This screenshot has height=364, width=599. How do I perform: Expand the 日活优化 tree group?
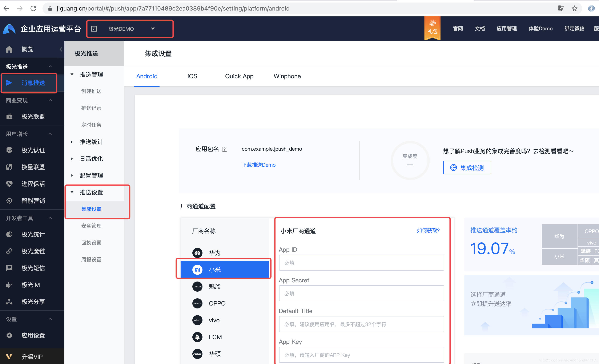pos(72,159)
